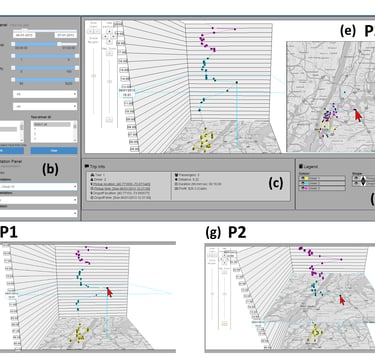Open the second filter dropdown below the sliders
This screenshot has width=375, height=363.
[x=45, y=106]
